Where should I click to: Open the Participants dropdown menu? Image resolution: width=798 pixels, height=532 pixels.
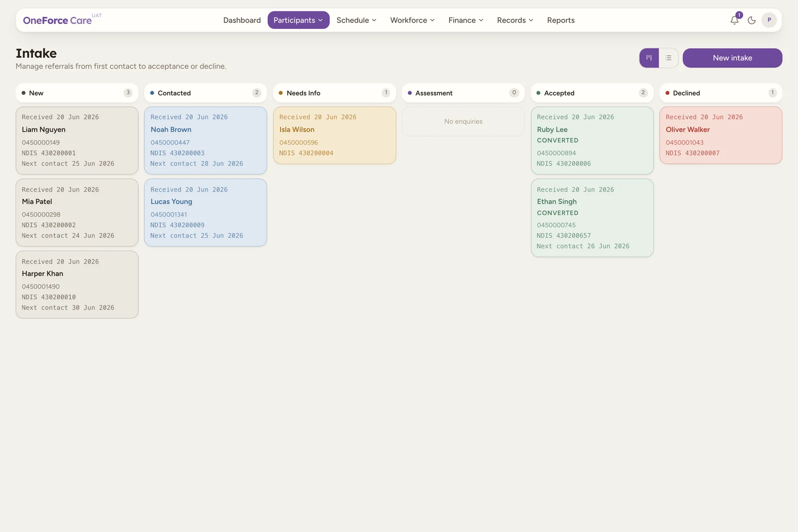click(298, 20)
